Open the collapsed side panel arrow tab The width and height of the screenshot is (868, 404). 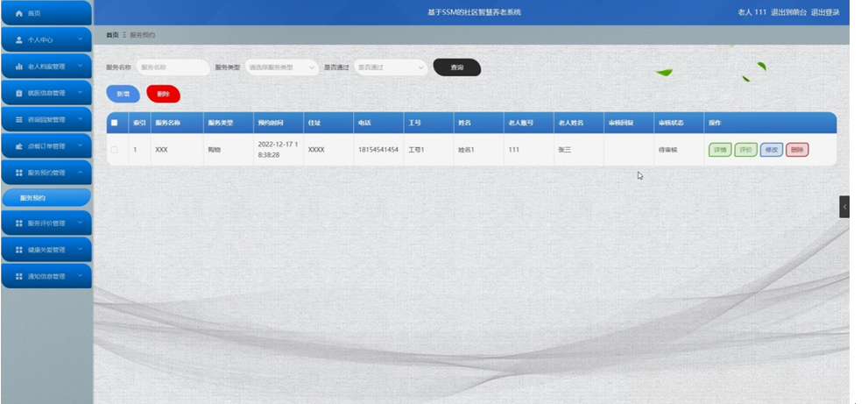coord(844,207)
